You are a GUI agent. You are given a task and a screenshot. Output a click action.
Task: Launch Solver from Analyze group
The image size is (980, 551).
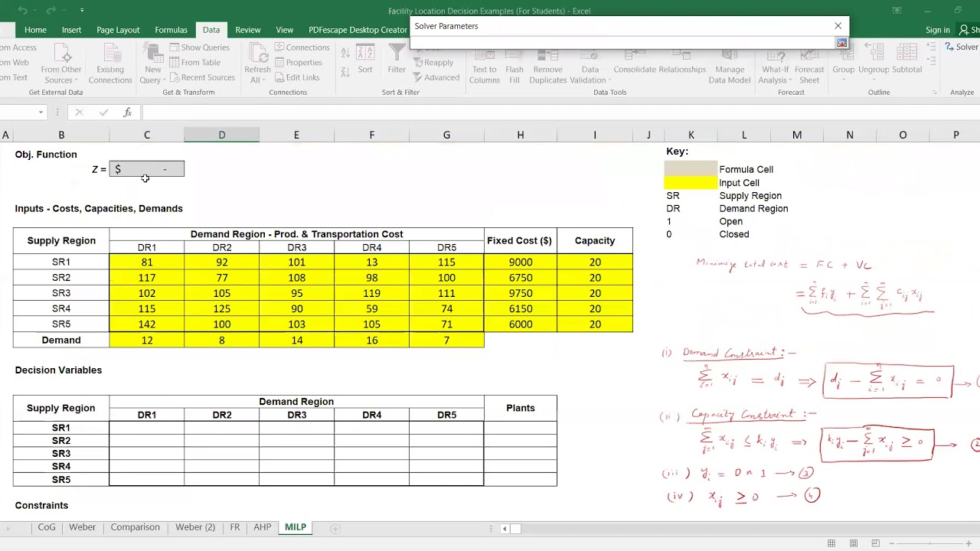(961, 47)
